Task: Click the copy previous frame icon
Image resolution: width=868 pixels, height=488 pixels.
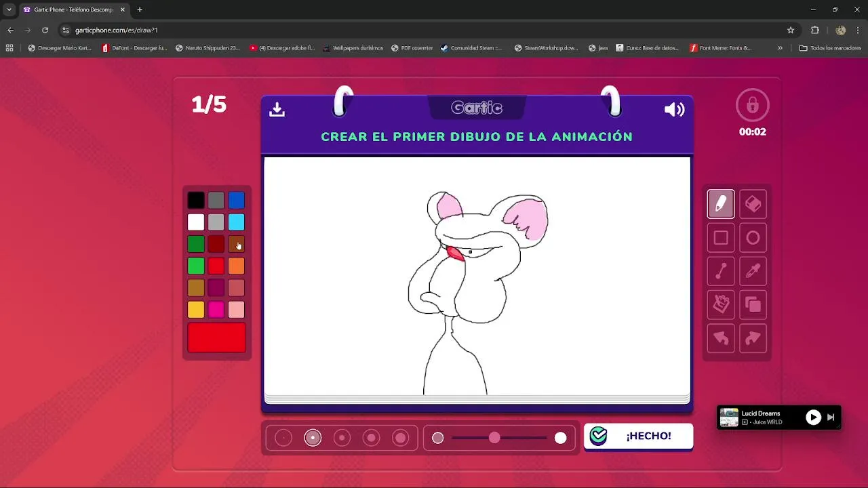Action: (x=753, y=305)
